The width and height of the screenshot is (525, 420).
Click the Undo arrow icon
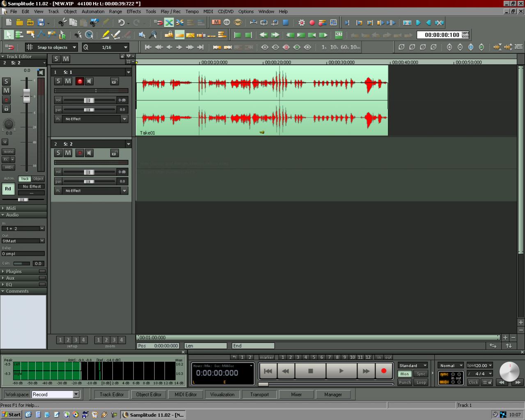tap(121, 23)
